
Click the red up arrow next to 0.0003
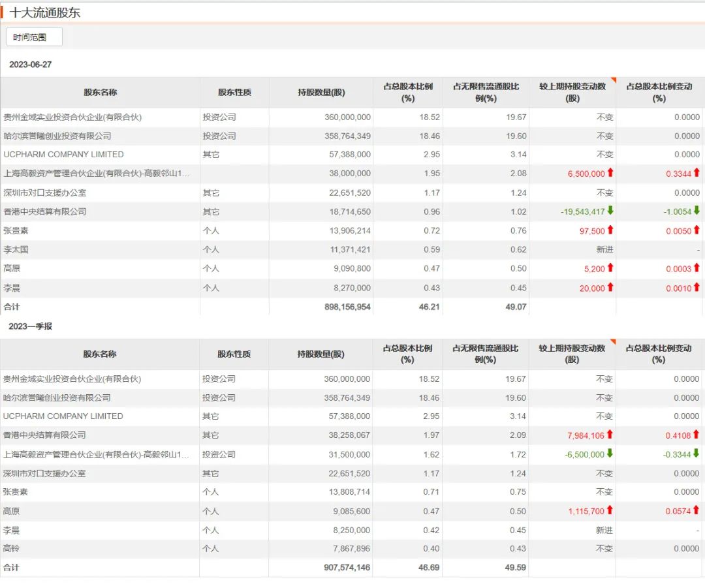coord(697,268)
